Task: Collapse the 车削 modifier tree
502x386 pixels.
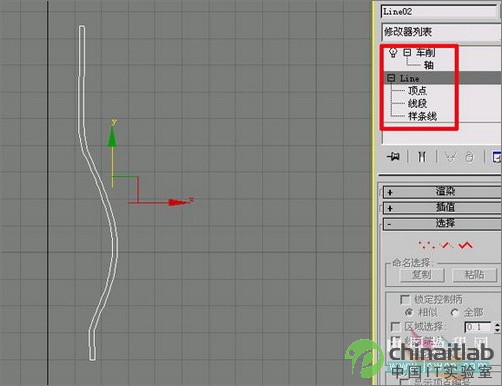Action: tap(407, 52)
